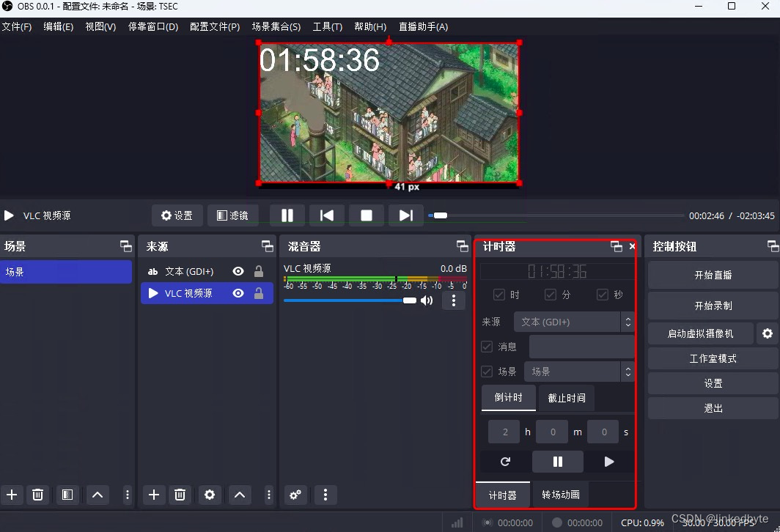The height and width of the screenshot is (532, 780).
Task: Click 开始直播 to start streaming
Action: click(x=713, y=275)
